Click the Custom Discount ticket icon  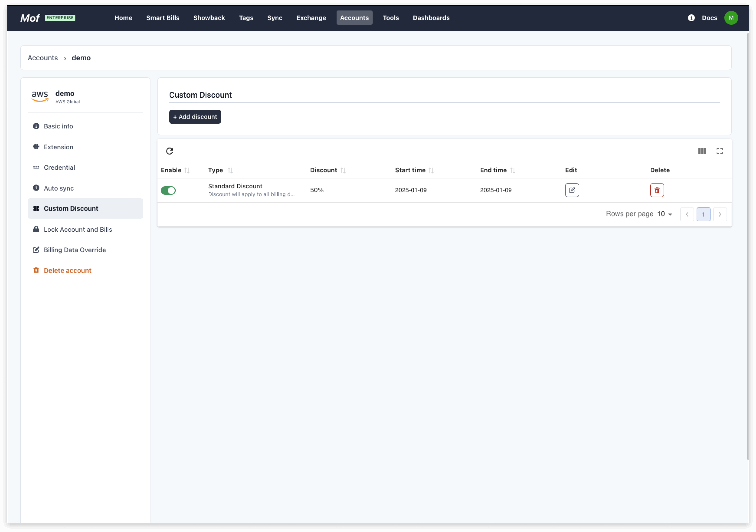(x=36, y=208)
